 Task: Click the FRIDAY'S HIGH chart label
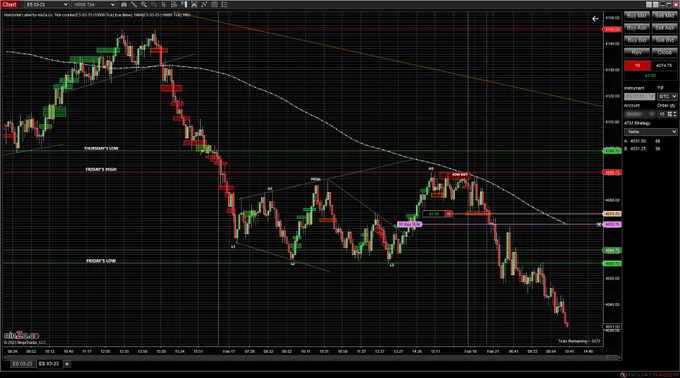(x=101, y=169)
